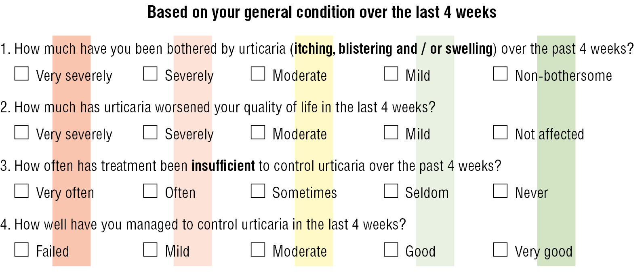Select 'Moderate' for quality of life question
This screenshot has height=278, width=644.
258,133
